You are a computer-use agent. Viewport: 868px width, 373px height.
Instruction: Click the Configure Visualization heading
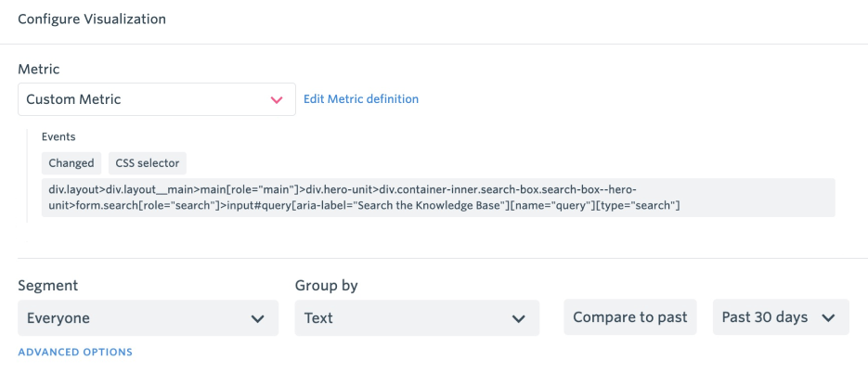[92, 19]
